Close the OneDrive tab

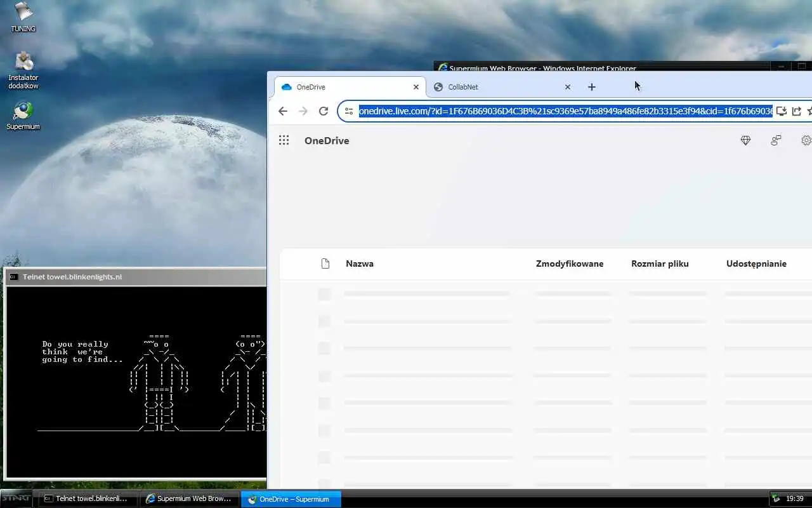point(416,87)
